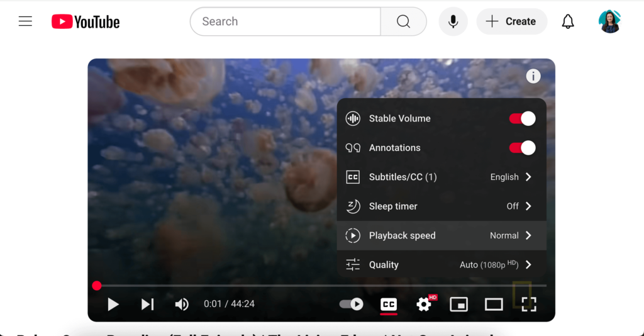Viewport: 644px width, 336px height.
Task: Click the Annotations quote icon
Action: pyautogui.click(x=353, y=148)
